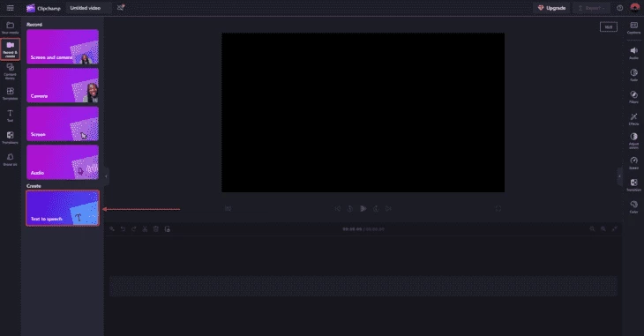Click the black video preview canvas

pyautogui.click(x=363, y=113)
